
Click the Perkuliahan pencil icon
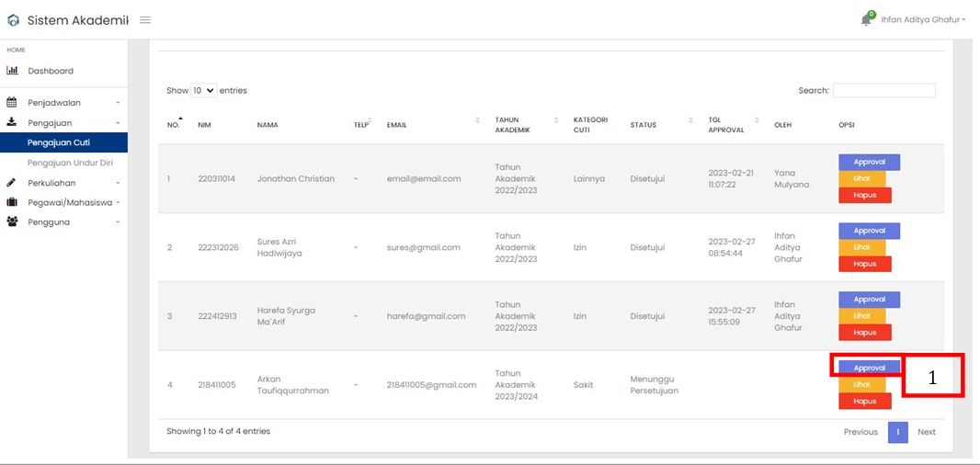pos(13,183)
